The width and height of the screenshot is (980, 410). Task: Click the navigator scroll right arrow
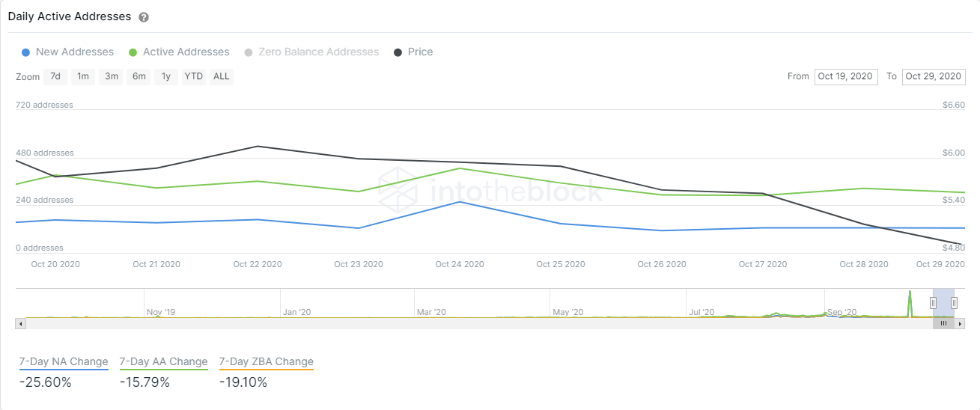961,324
